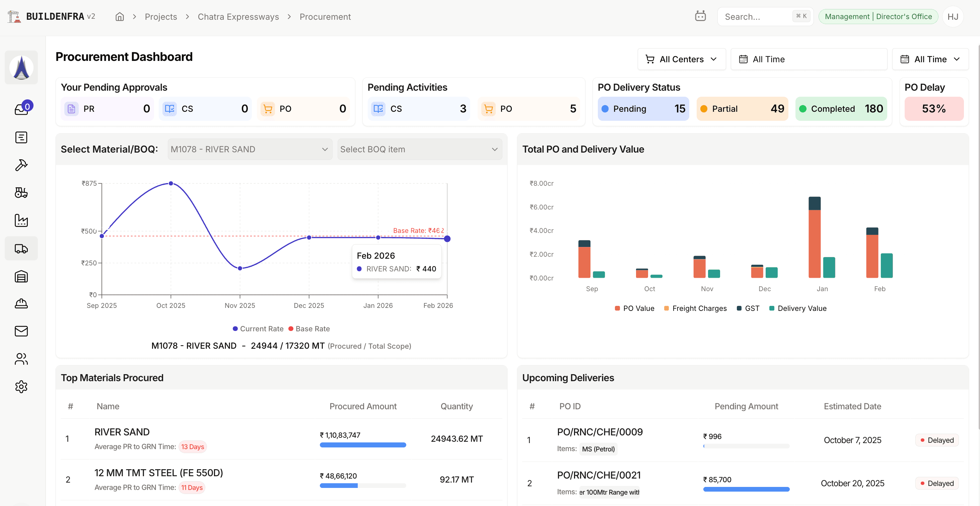
Task: Open the mail envelope section in sidebar
Action: (21, 331)
